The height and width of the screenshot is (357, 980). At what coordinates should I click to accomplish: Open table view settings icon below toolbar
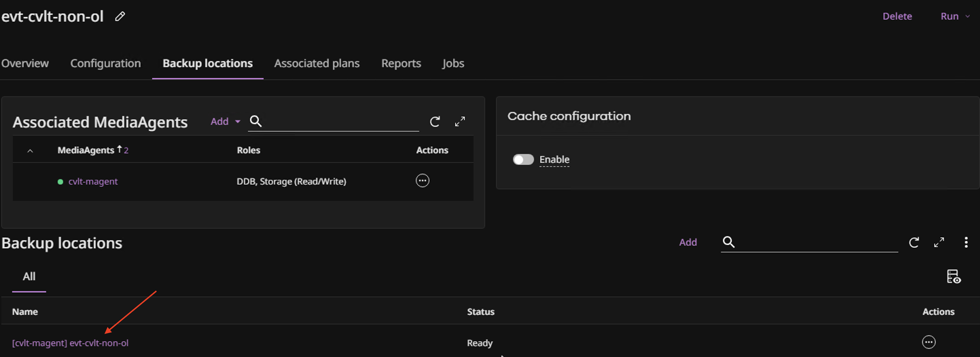pyautogui.click(x=953, y=277)
